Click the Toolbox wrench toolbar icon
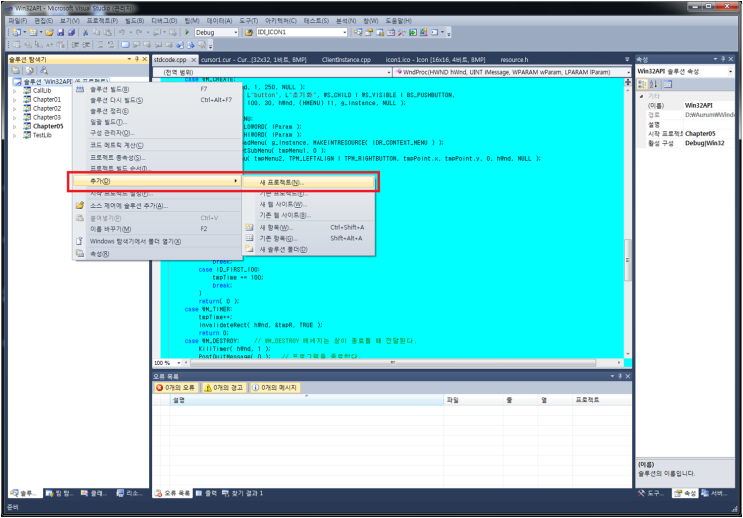Viewport: 743px width, 518px height. [401, 32]
